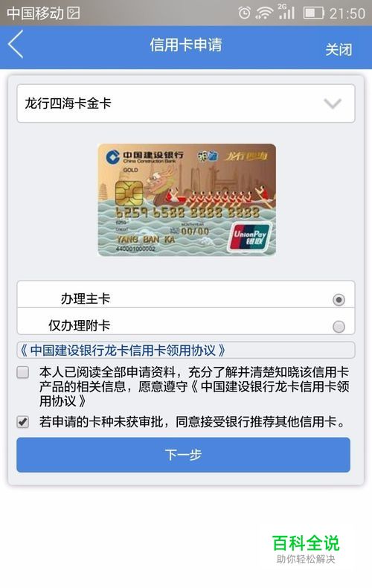The height and width of the screenshot is (588, 372).
Task: Click the 下一步 button
Action: tap(183, 455)
